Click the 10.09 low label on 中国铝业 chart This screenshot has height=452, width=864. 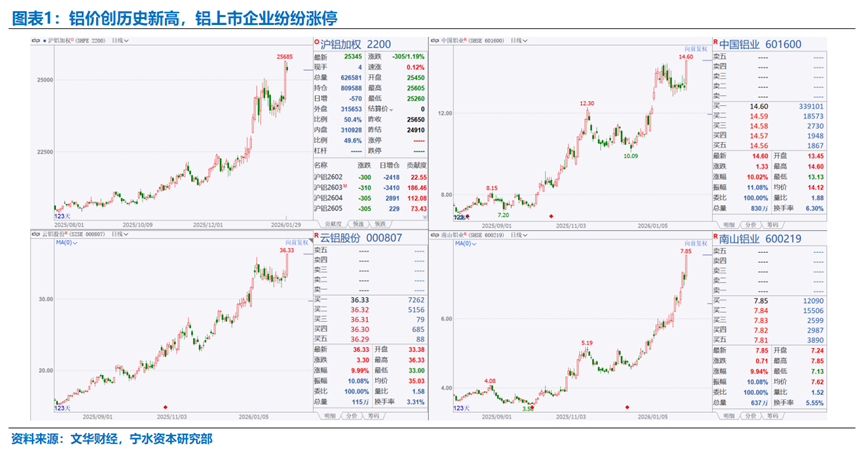tap(631, 157)
